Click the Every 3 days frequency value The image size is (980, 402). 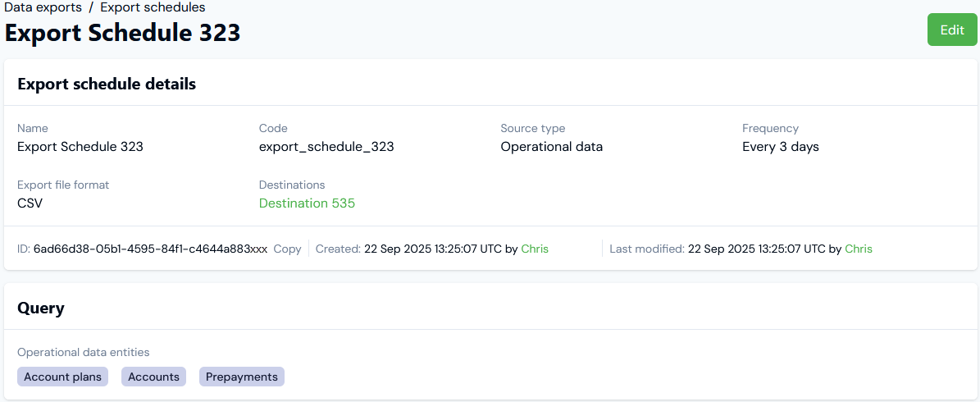pyautogui.click(x=780, y=147)
